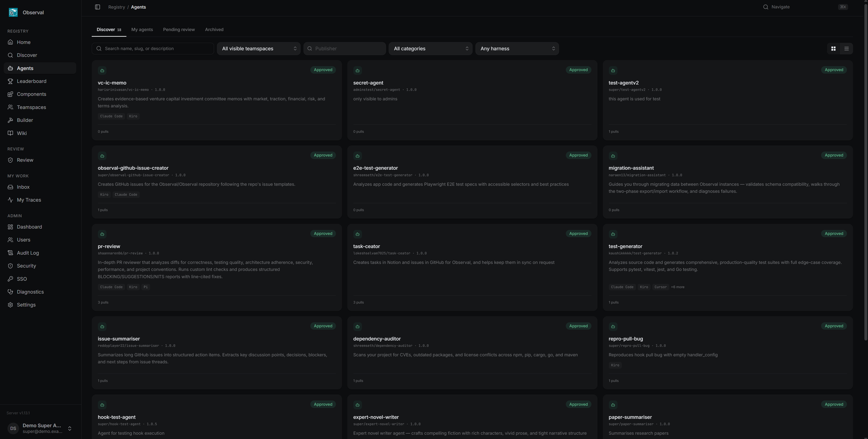Open the Navigate command search box
The width and height of the screenshot is (868, 439).
coord(805,7)
